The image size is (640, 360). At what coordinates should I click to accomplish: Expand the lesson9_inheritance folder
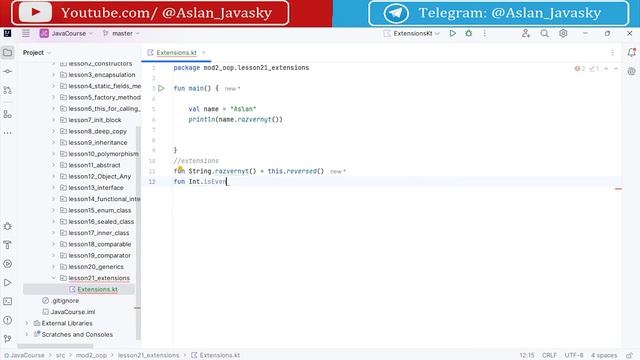coord(53,142)
